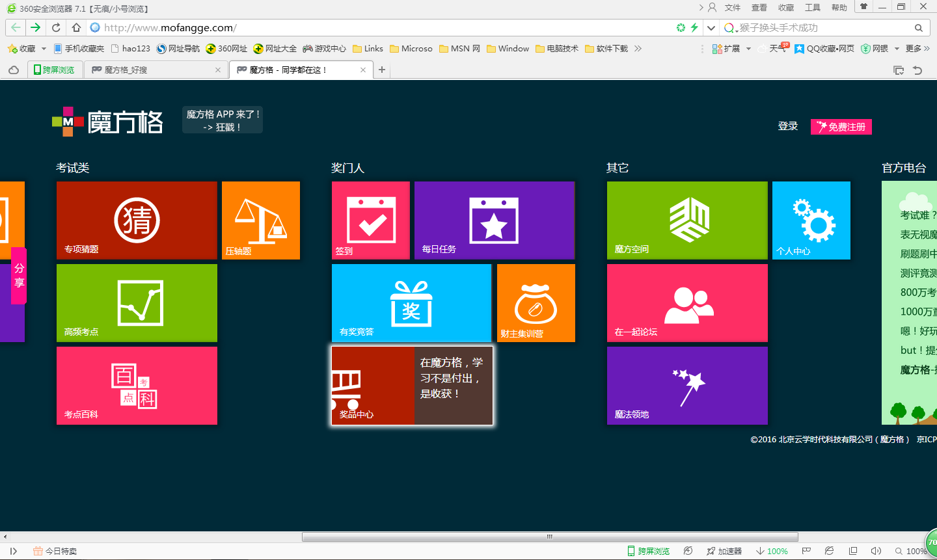937x560 pixels.
Task: Open the 奖品中心 cart tile
Action: [412, 386]
